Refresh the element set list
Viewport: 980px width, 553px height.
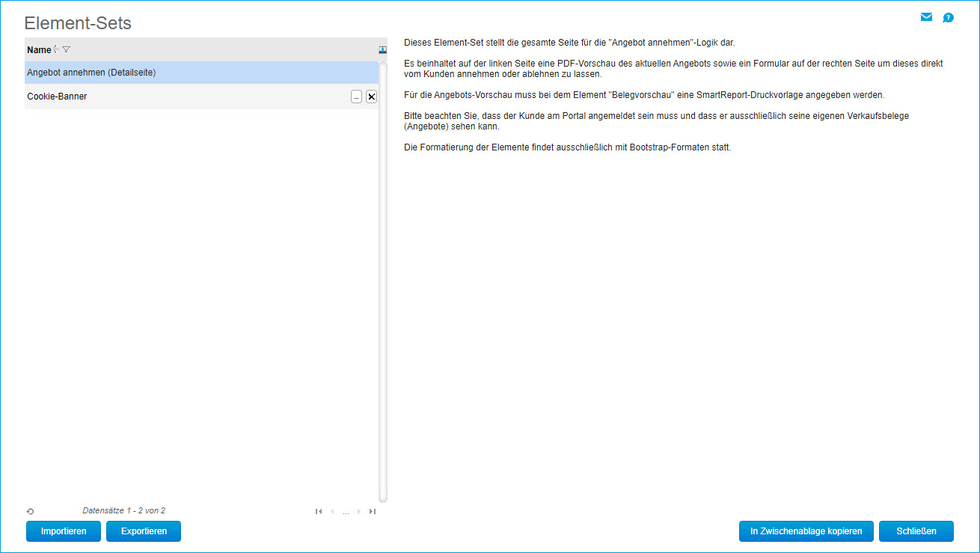point(30,511)
